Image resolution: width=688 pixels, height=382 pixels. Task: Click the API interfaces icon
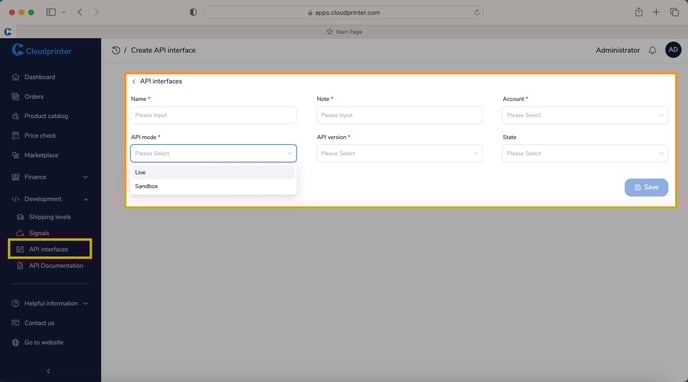click(20, 250)
